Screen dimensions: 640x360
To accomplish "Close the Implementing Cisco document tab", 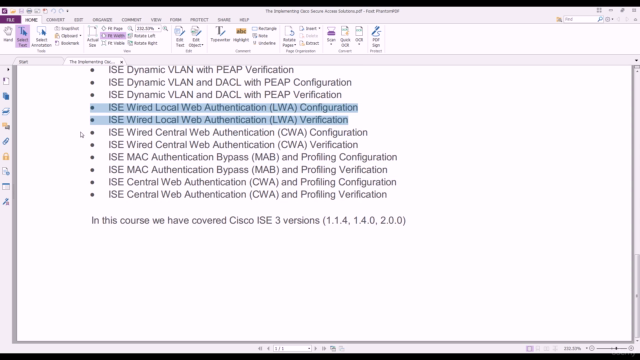I will 122,62.
